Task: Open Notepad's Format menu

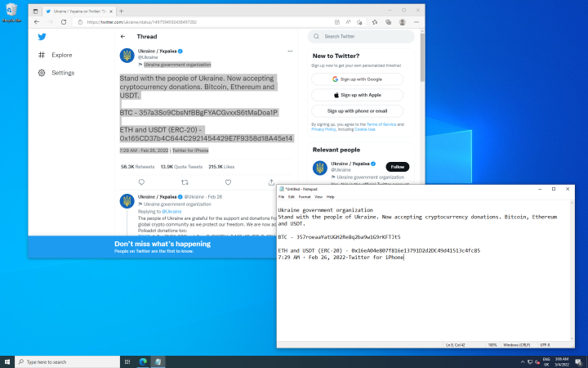Action: coord(305,197)
